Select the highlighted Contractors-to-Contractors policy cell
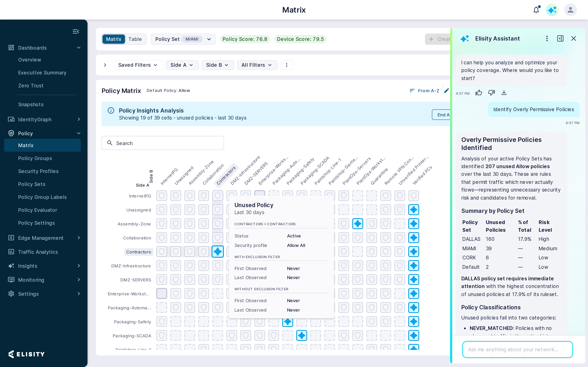 [x=218, y=252]
